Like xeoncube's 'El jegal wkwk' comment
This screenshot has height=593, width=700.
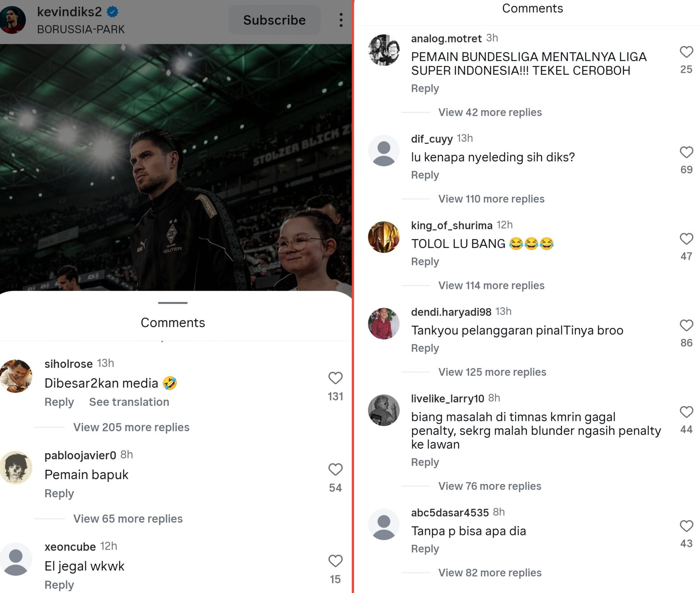click(335, 561)
